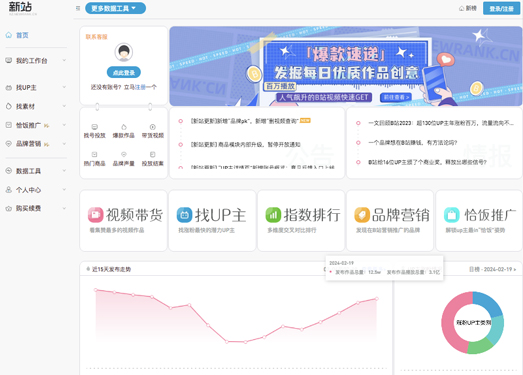
Task: Click the green 指数排行 card icon
Action: (274, 215)
